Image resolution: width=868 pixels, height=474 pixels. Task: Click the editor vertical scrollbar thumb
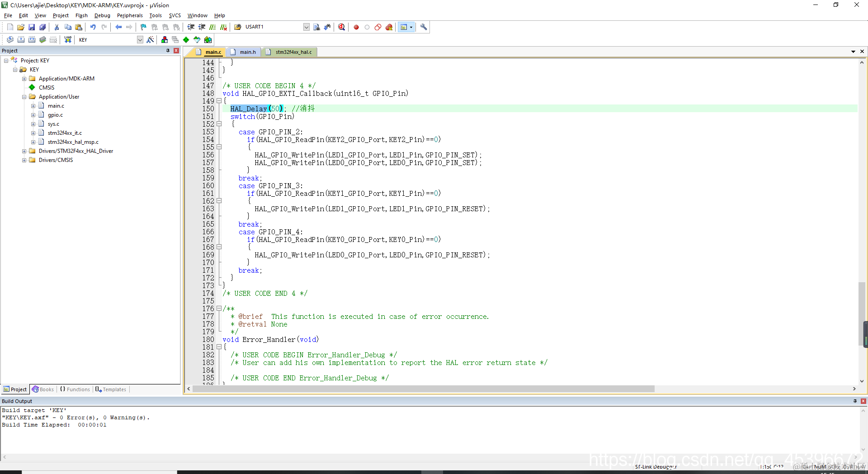[862, 314]
